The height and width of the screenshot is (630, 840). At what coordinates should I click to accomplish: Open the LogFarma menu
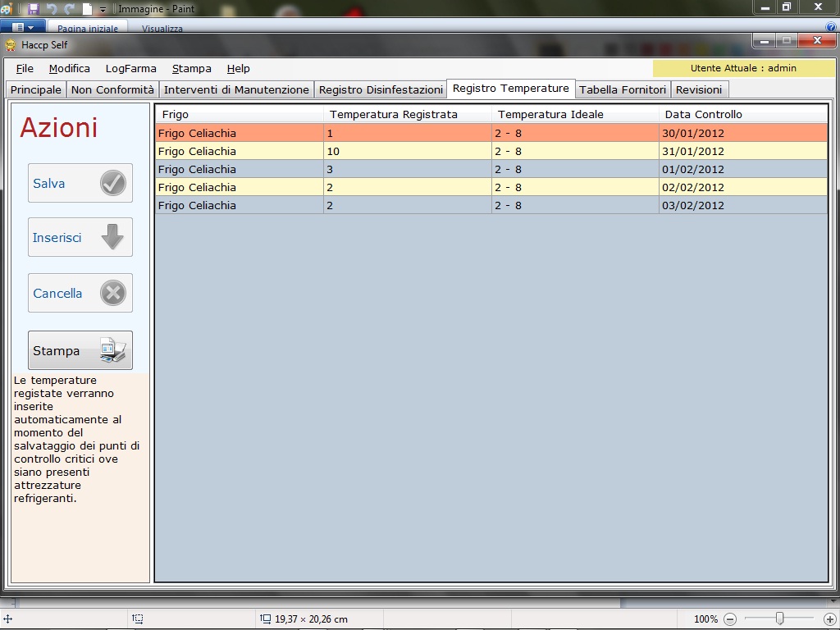130,69
